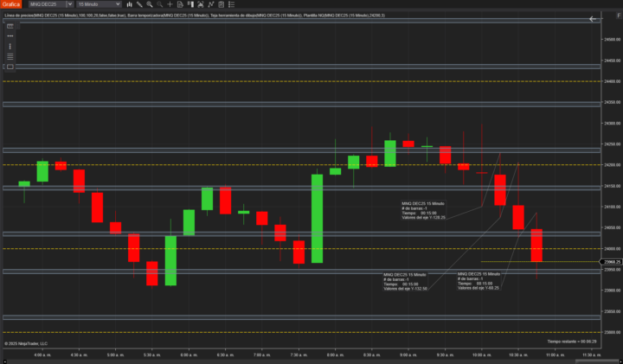This screenshot has width=623, height=364.
Task: Open the chart Properties list icon
Action: pyautogui.click(x=232, y=4)
